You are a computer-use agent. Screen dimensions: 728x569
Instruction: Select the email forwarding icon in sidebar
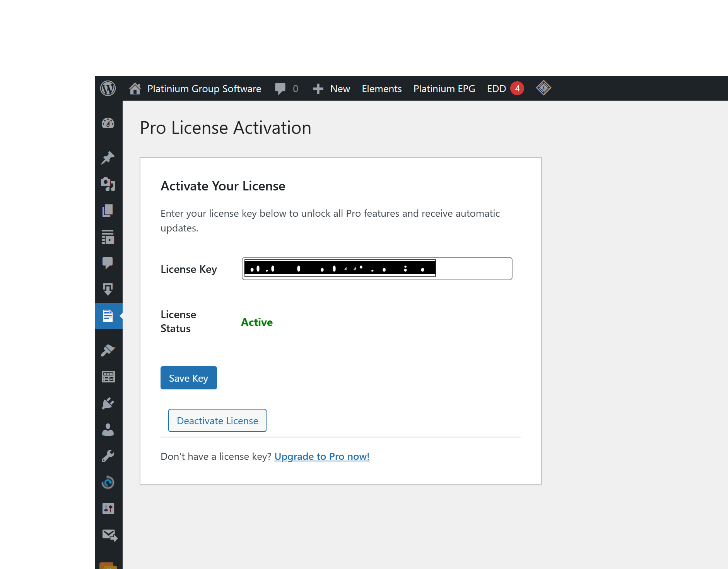(x=109, y=536)
